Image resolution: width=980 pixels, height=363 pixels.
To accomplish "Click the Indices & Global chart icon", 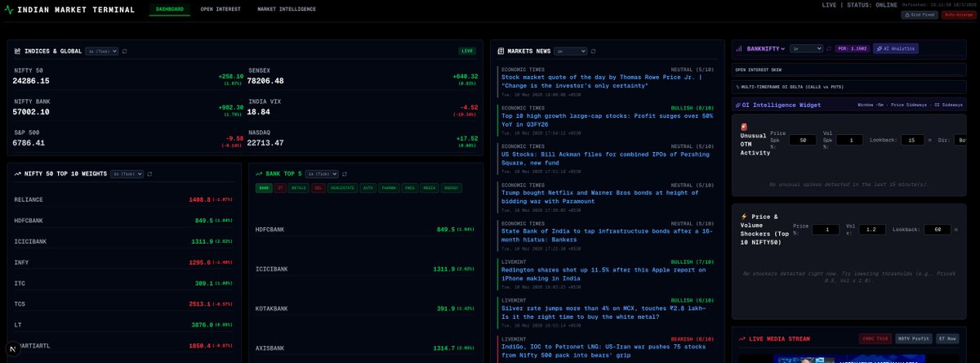I will tap(18, 51).
